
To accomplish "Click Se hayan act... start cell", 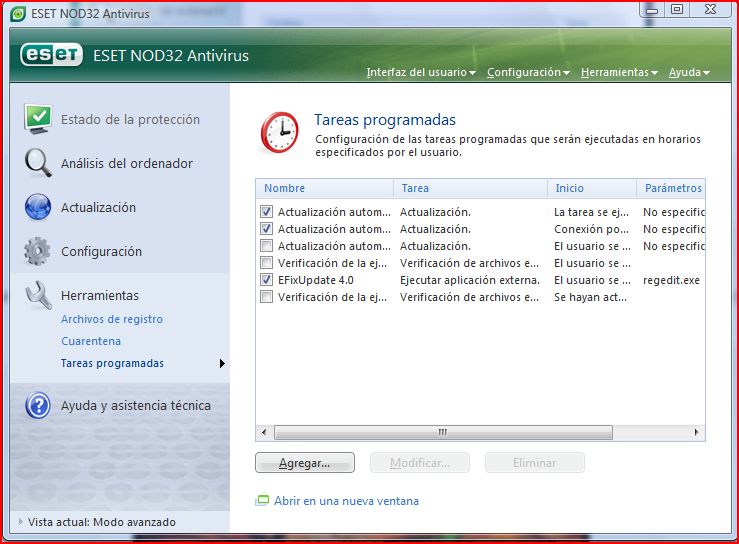I will point(590,297).
